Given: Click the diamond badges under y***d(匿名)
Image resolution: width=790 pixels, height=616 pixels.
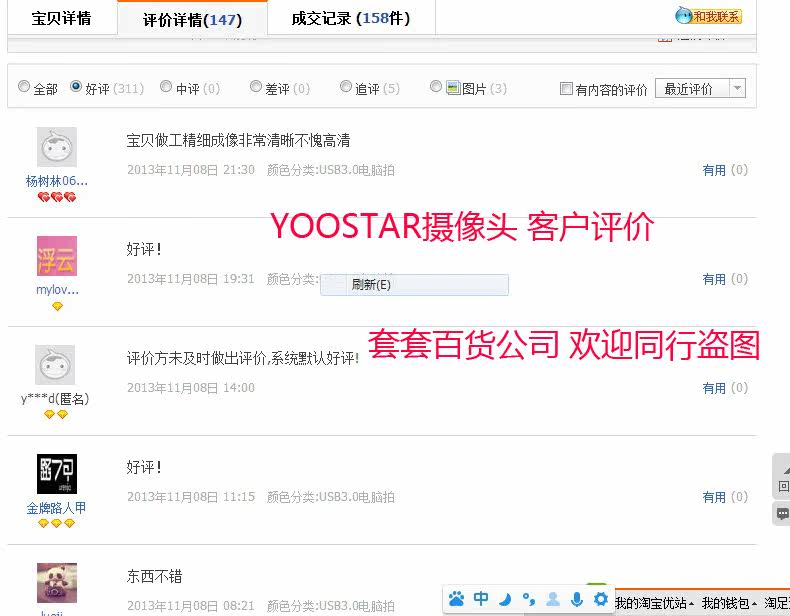Looking at the screenshot, I should tap(55, 415).
